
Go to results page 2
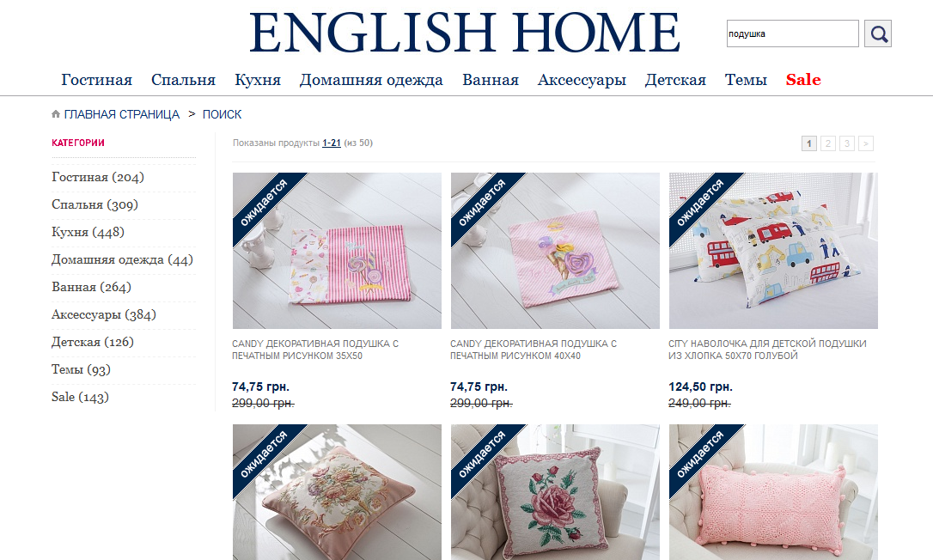(x=827, y=143)
